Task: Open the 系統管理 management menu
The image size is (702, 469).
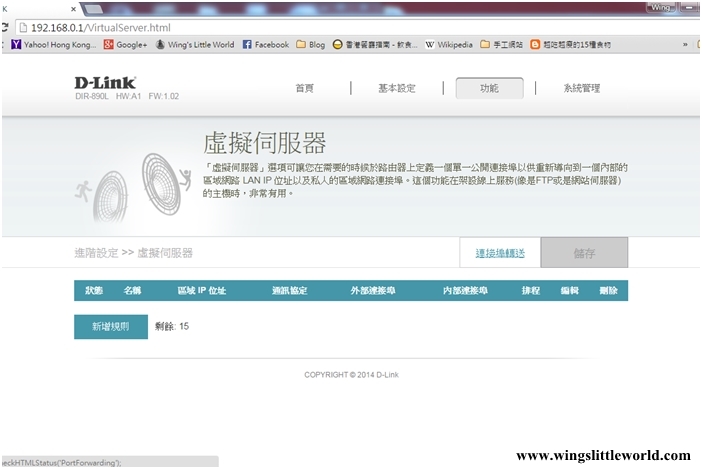Action: pos(581,88)
